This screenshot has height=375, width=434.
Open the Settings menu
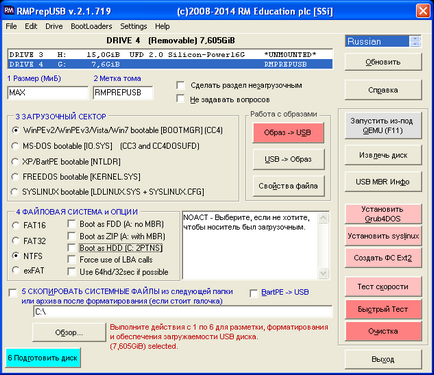click(x=133, y=26)
